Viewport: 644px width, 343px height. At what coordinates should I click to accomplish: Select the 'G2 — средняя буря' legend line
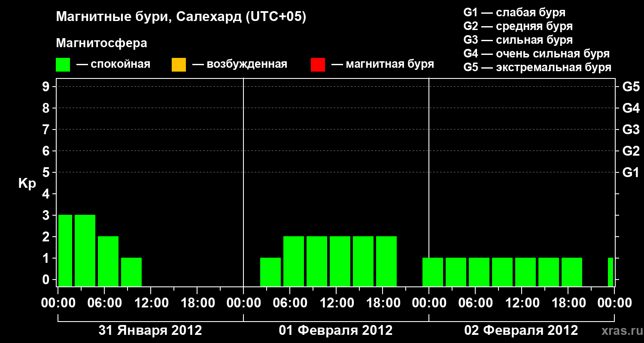tap(518, 26)
